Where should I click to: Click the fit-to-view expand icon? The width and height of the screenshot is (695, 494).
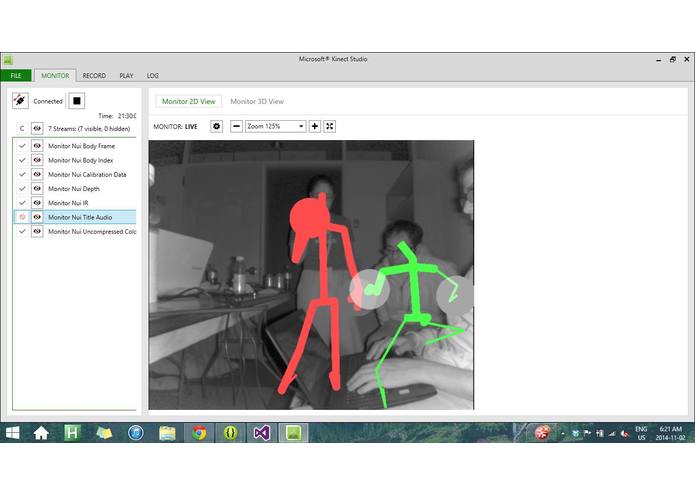[x=329, y=126]
